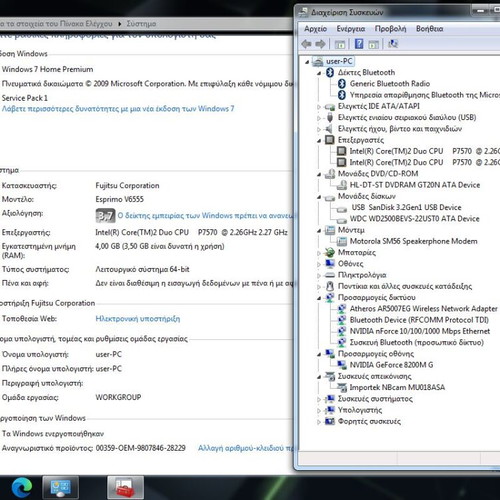Click the Scan for hardware changes toolbar icon

coord(393,44)
